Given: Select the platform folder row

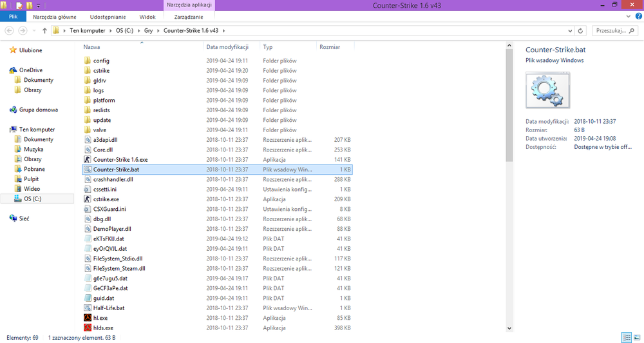Looking at the screenshot, I should (x=217, y=101).
